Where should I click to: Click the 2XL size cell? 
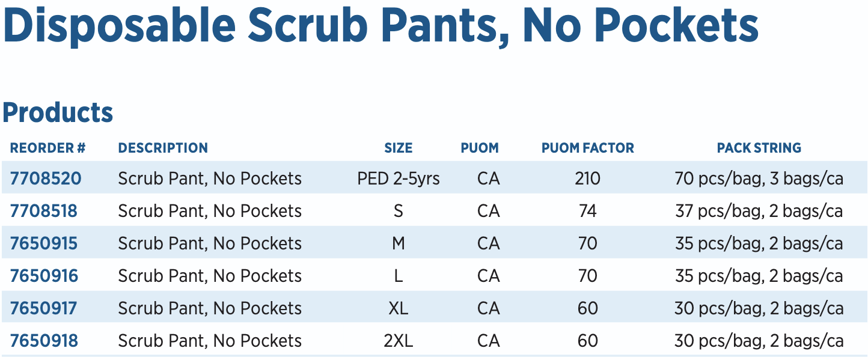tap(399, 341)
